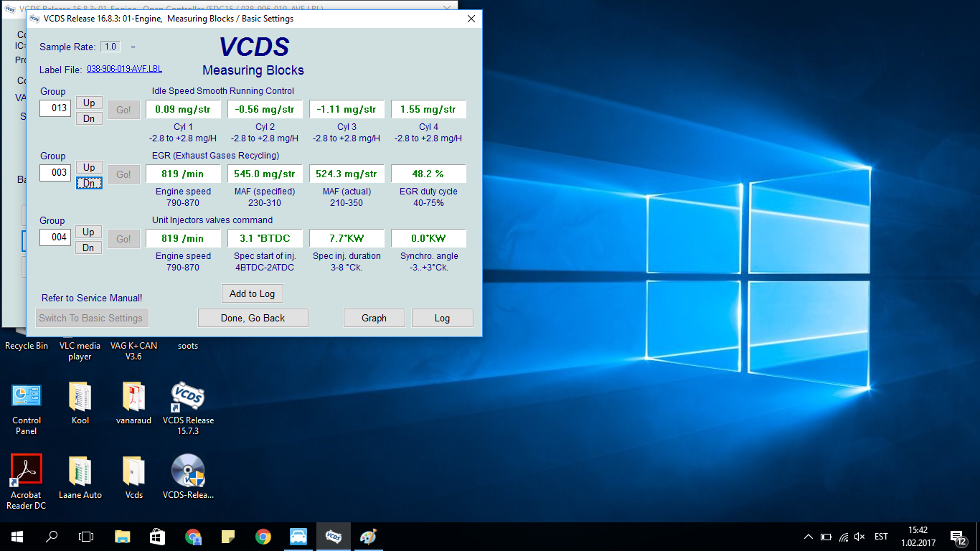Open the volume control in system tray
980x551 pixels.
[860, 537]
